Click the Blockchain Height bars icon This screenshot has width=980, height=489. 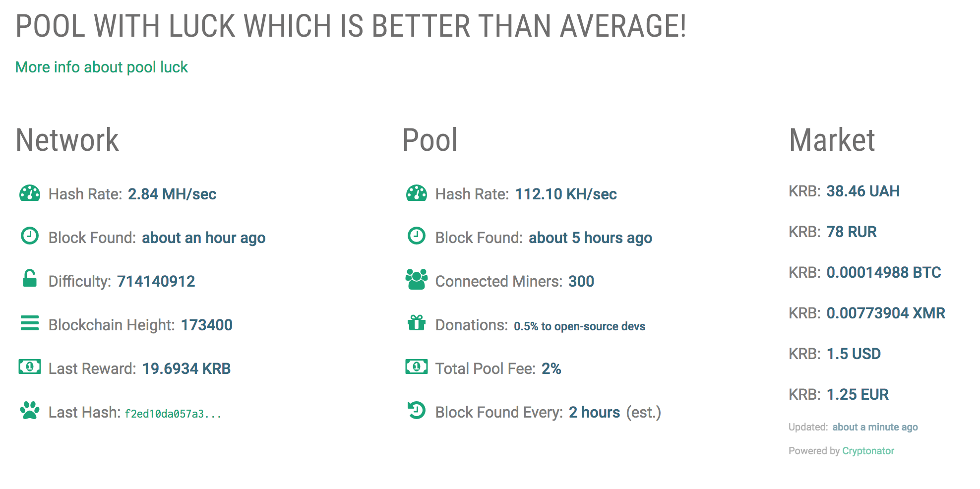30,323
